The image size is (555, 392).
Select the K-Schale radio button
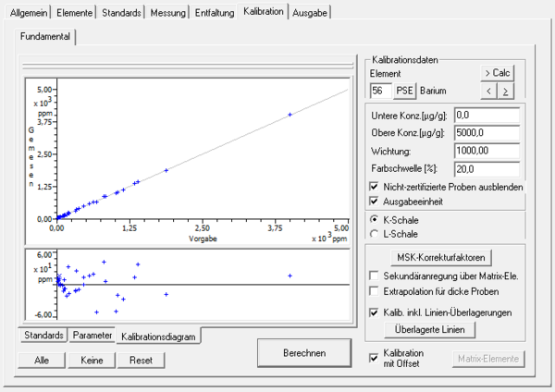click(x=374, y=220)
